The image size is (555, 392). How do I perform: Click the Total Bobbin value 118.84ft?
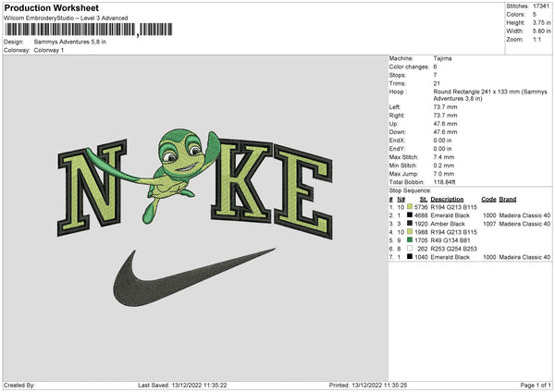pos(444,182)
